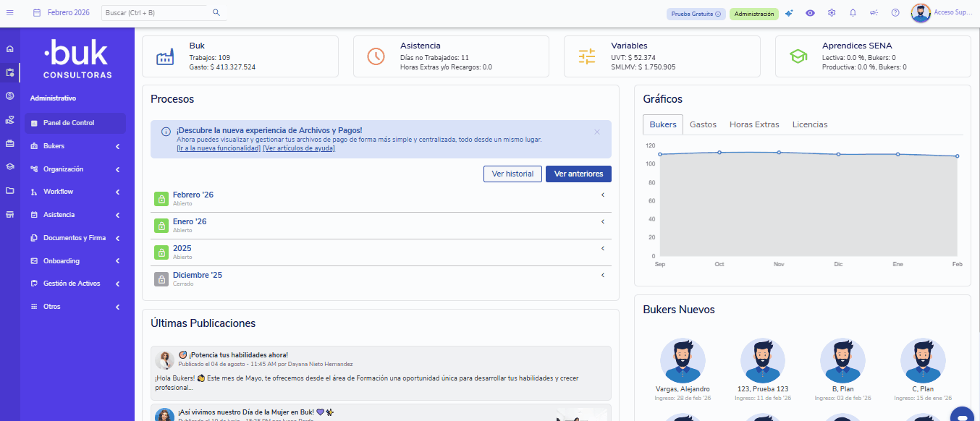Follow the 'Ir a la nueva funcionalidad' link
980x421 pixels.
coord(219,148)
